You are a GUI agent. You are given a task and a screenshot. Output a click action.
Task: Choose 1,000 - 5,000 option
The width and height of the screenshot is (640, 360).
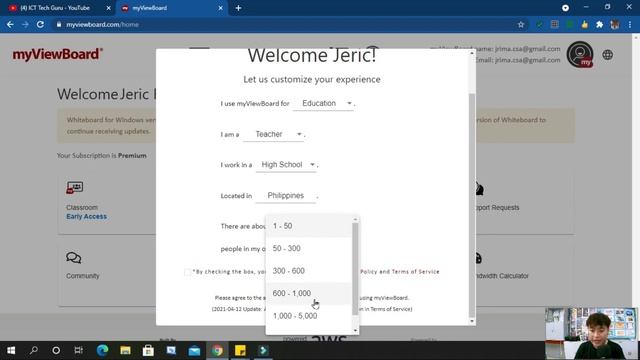(x=309, y=316)
